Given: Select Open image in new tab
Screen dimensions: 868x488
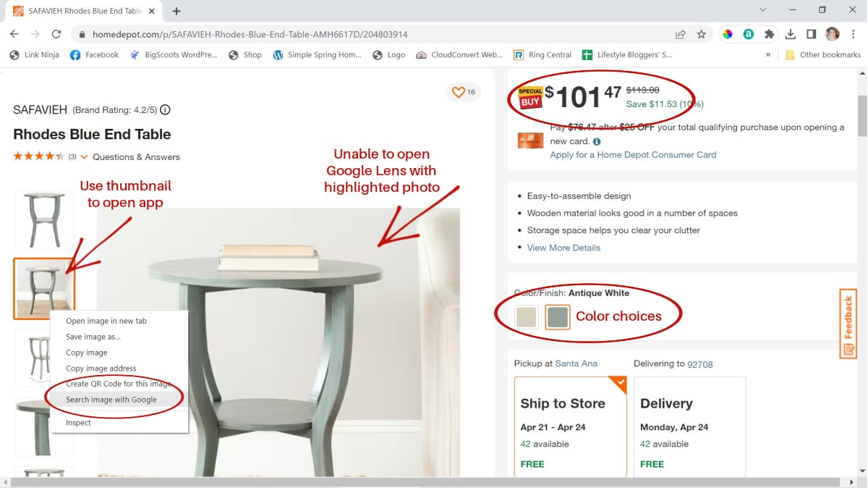Looking at the screenshot, I should [106, 321].
